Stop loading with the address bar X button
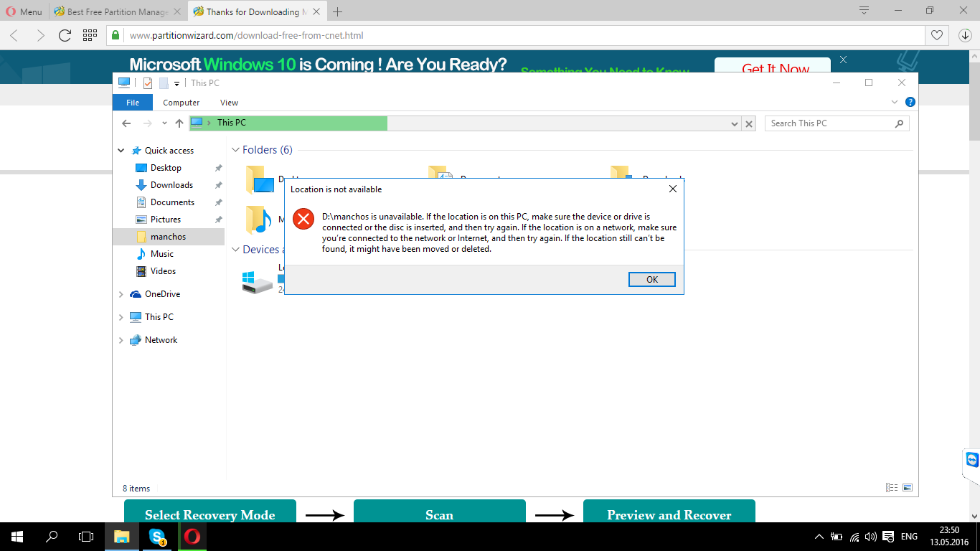980x551 pixels. point(749,123)
